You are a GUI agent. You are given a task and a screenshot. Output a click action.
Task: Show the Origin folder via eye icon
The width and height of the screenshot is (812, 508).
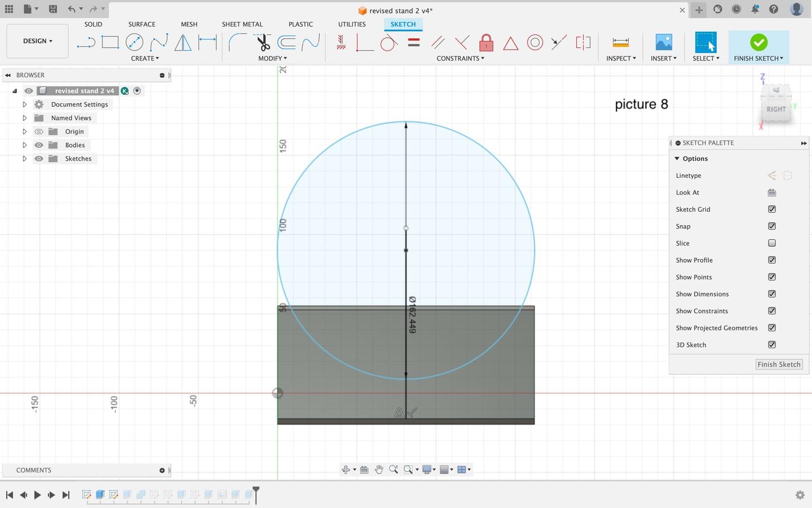pos(39,132)
